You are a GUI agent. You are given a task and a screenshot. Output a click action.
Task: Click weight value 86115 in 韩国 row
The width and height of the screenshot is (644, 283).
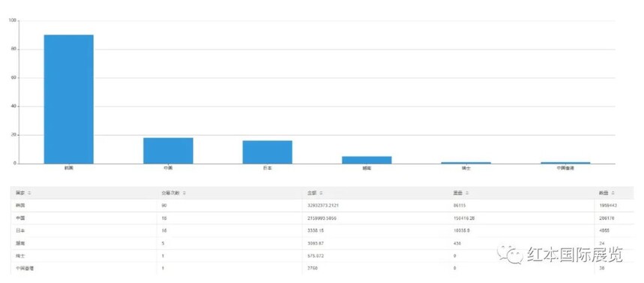[x=460, y=205]
